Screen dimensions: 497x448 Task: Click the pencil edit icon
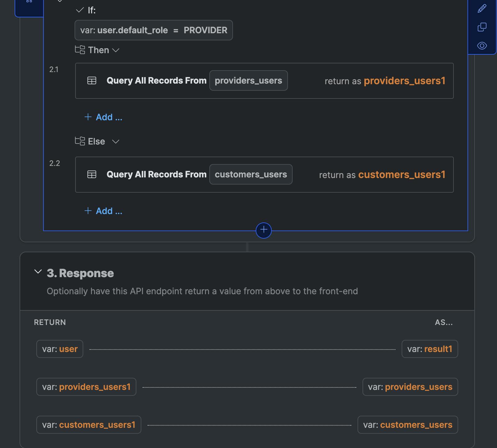tap(482, 8)
